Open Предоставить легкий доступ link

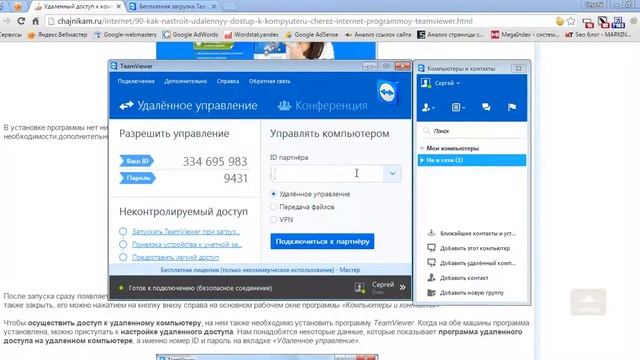coord(176,258)
